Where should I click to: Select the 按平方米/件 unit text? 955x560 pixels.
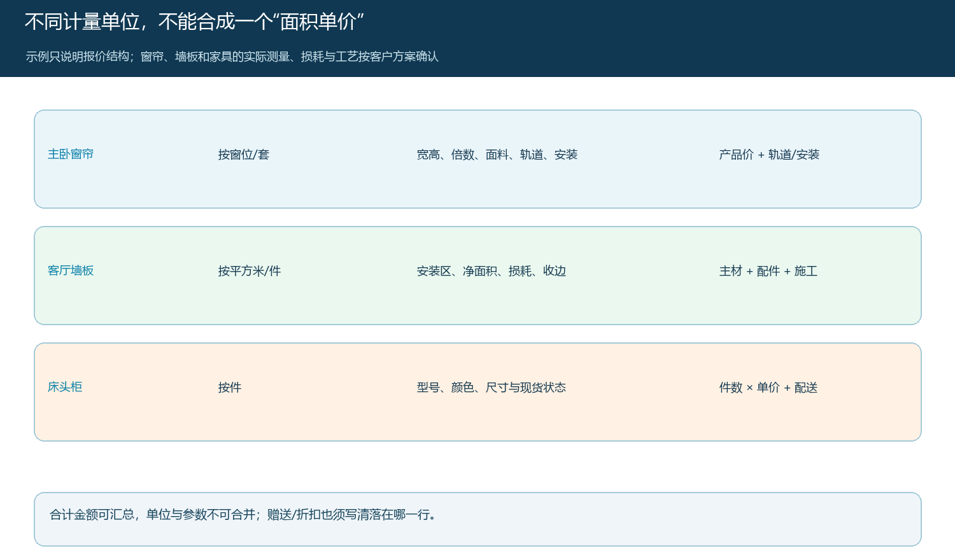250,271
